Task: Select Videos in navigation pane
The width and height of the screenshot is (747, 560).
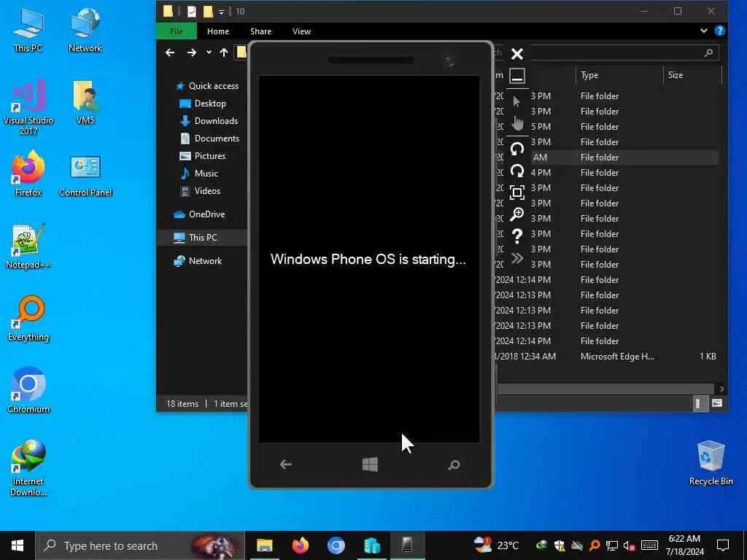Action: click(x=200, y=191)
